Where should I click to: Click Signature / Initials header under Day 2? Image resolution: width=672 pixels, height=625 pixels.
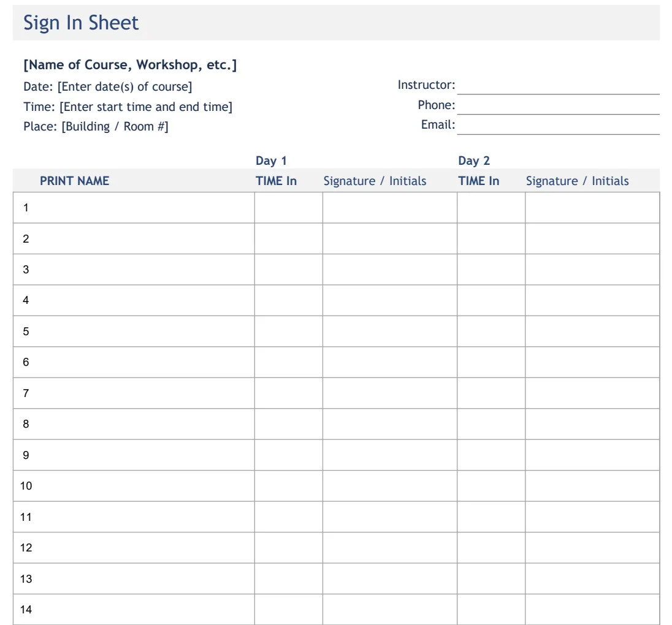[x=578, y=181]
